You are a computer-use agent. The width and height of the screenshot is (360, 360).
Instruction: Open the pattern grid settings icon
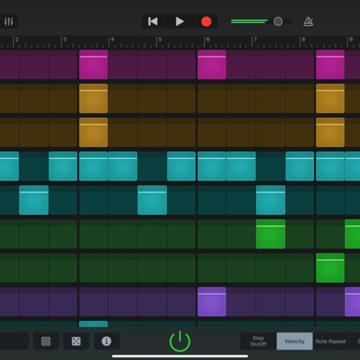46,341
